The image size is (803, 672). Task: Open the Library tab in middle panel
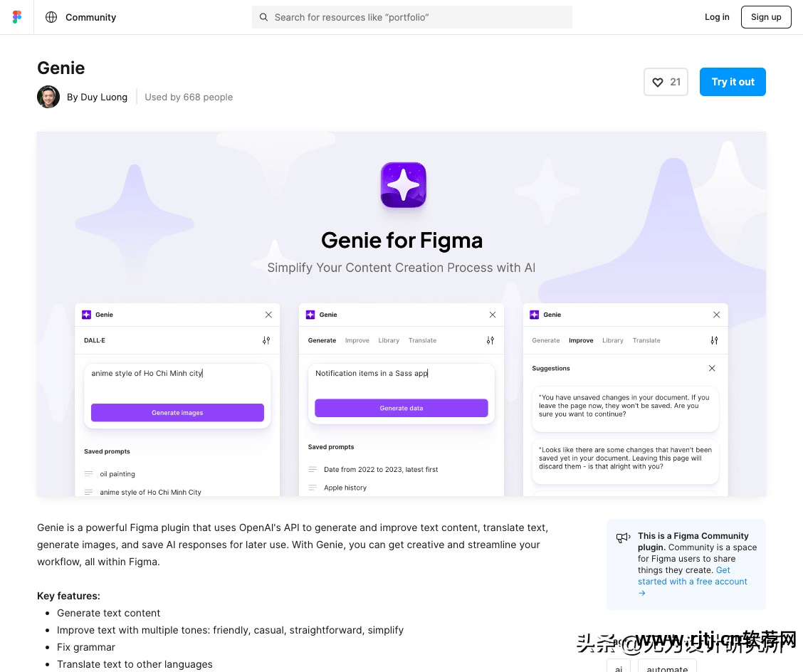[x=389, y=340]
